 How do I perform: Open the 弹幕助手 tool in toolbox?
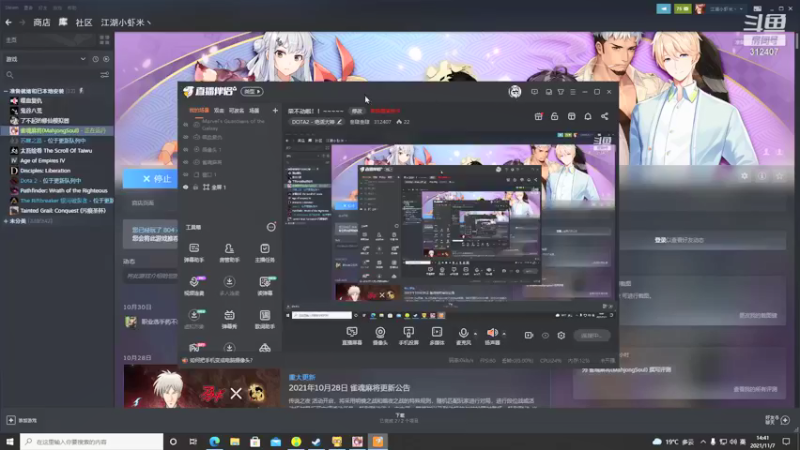(x=194, y=253)
